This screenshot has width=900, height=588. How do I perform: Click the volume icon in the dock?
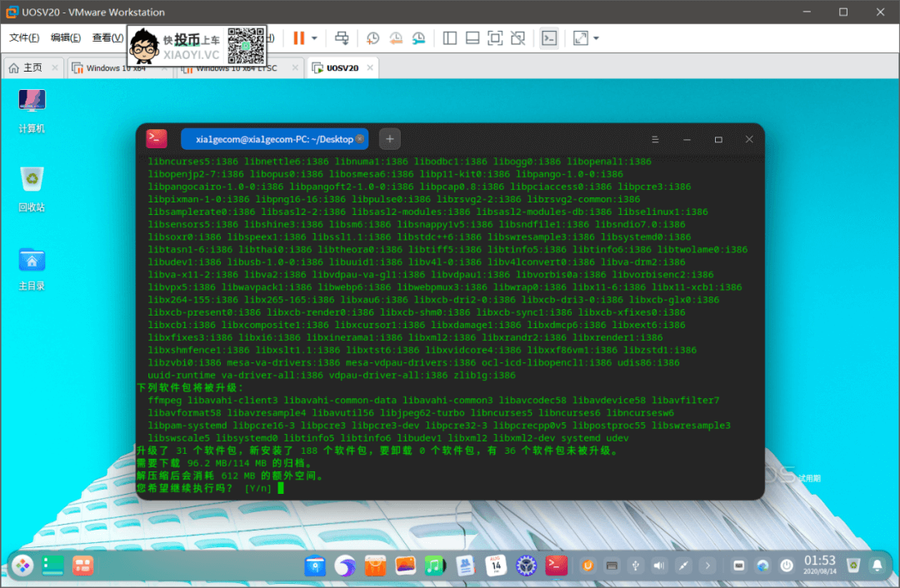[x=659, y=566]
